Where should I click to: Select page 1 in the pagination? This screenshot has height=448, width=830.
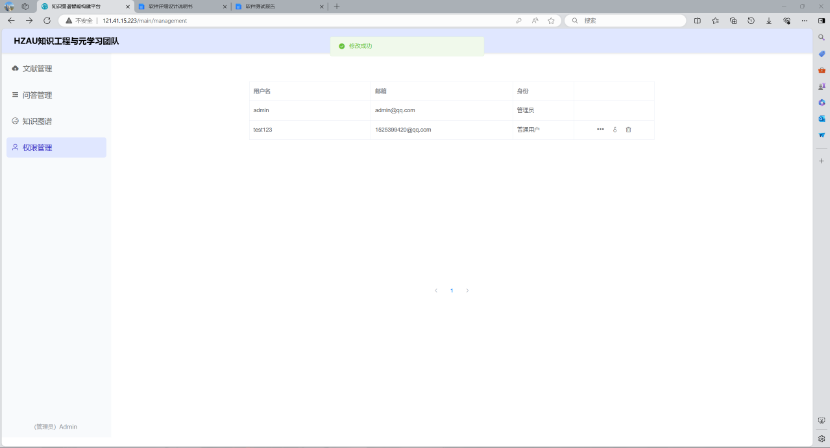(451, 290)
